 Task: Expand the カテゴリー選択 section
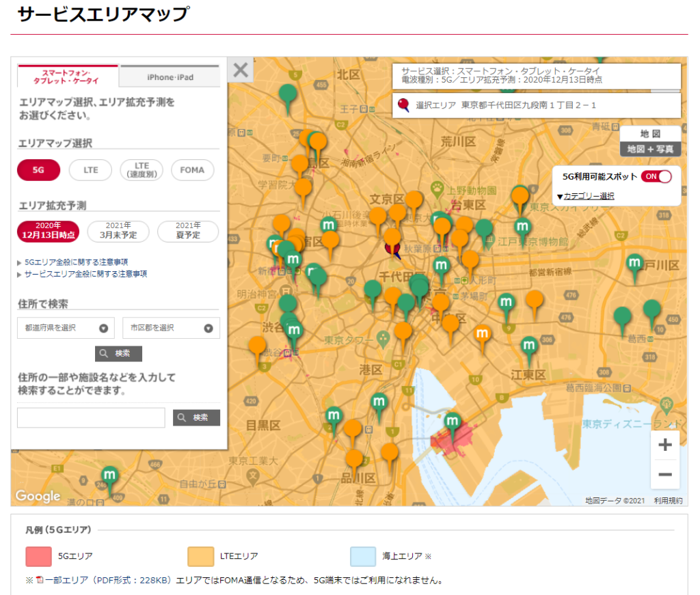pos(587,196)
